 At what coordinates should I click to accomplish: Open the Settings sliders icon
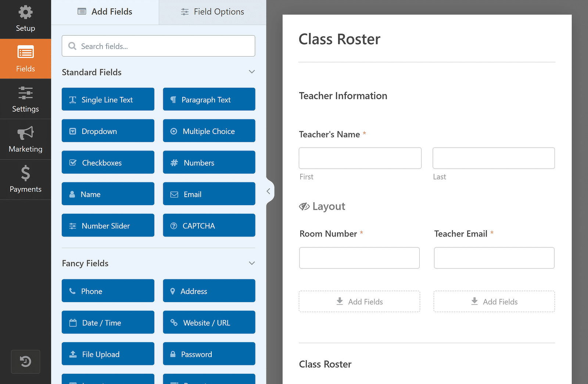[25, 99]
